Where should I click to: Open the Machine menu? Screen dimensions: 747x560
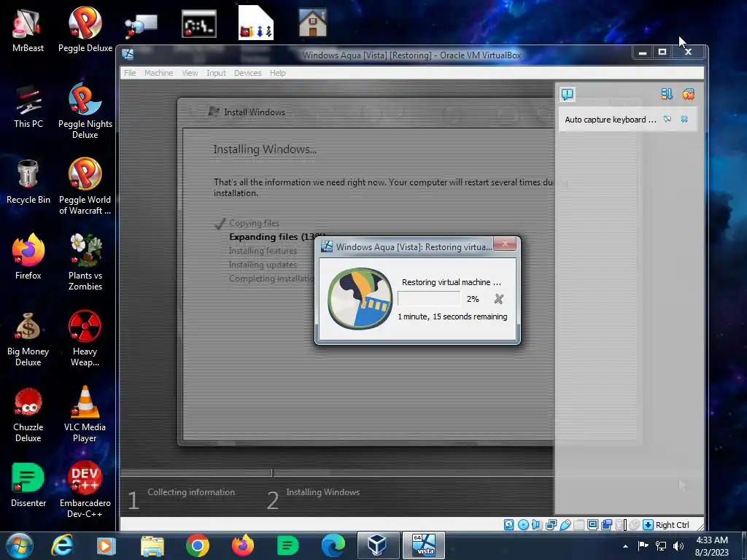click(158, 73)
